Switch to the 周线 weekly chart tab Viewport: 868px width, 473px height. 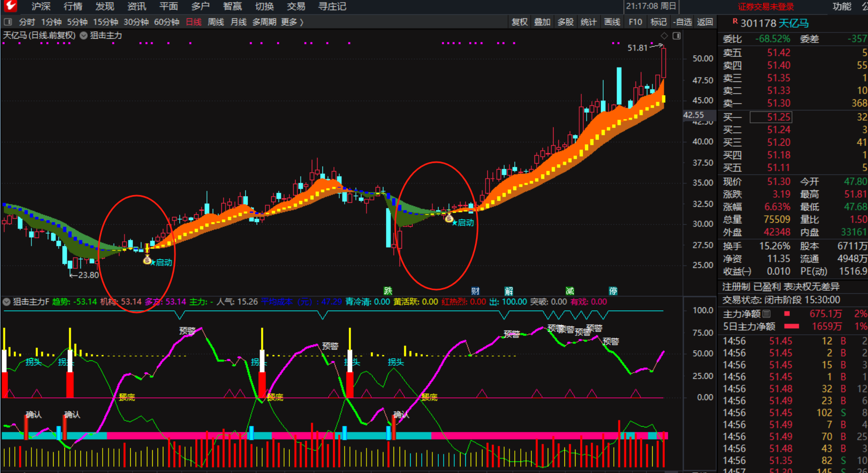point(215,22)
